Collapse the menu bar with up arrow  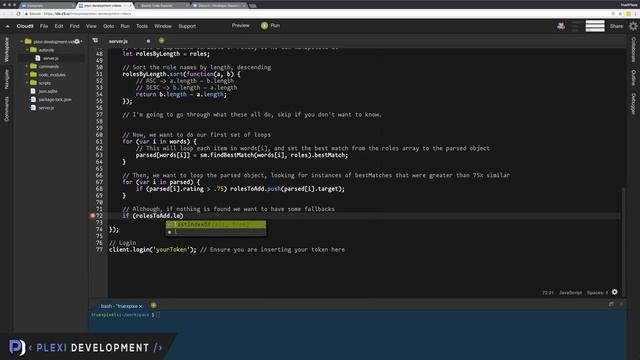tap(7, 26)
